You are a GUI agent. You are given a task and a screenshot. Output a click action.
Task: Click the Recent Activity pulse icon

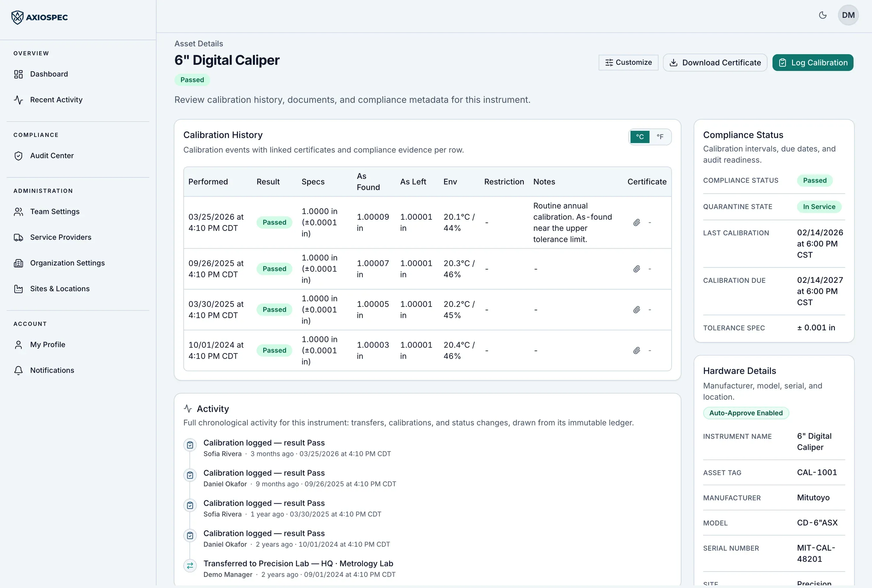[18, 100]
